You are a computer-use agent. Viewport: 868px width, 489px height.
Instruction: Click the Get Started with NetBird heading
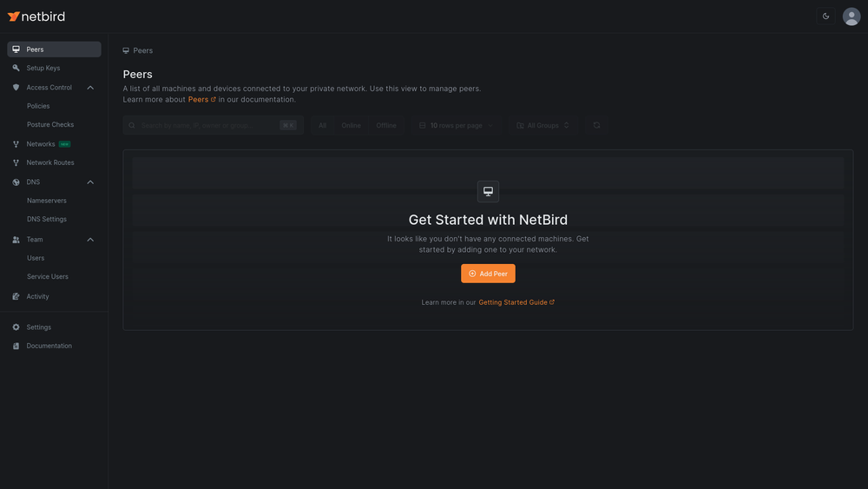488,220
